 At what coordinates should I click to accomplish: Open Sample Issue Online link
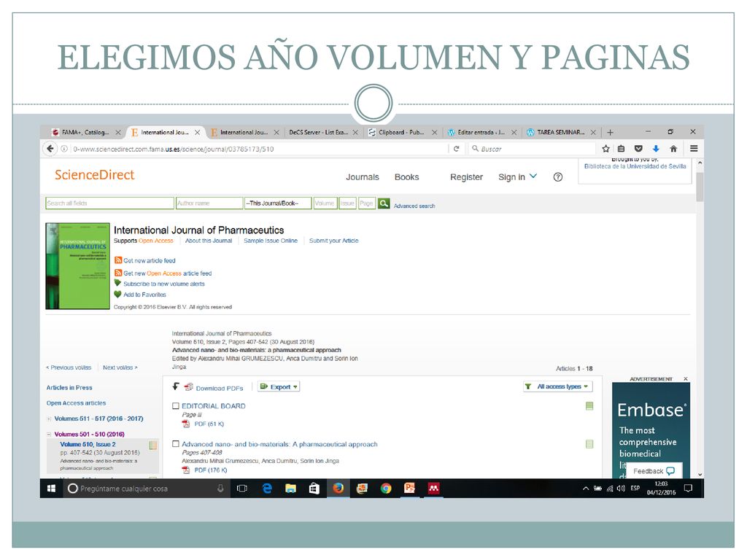pos(271,241)
